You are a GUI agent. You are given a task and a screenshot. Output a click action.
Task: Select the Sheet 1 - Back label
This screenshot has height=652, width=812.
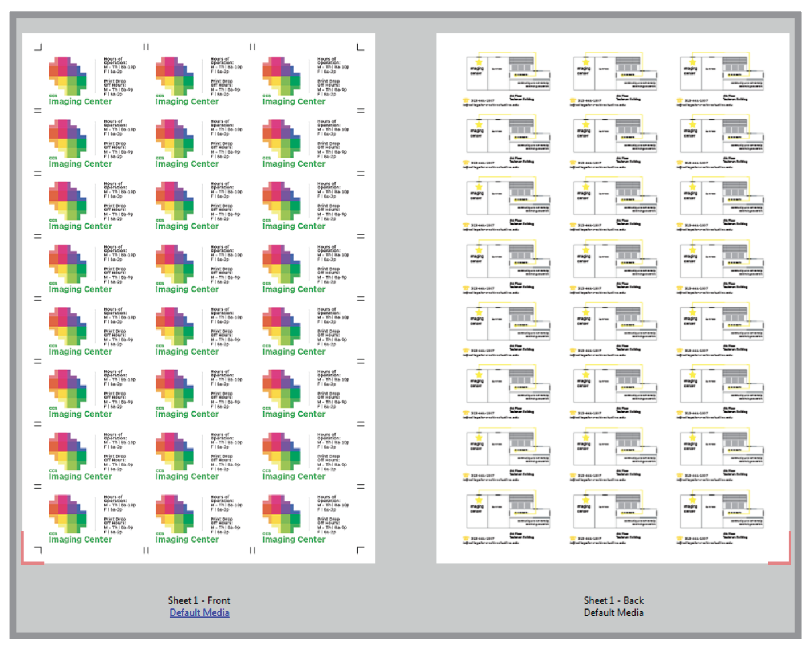pyautogui.click(x=613, y=600)
